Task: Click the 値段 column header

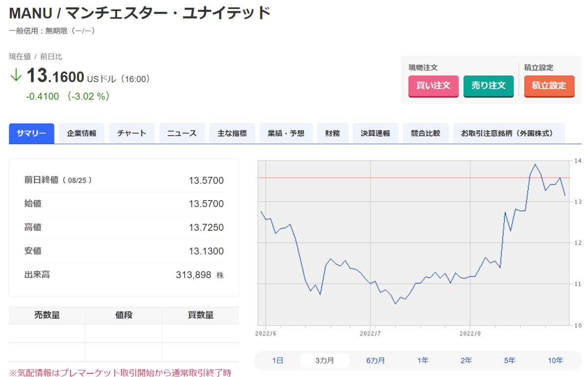Action: (x=124, y=315)
